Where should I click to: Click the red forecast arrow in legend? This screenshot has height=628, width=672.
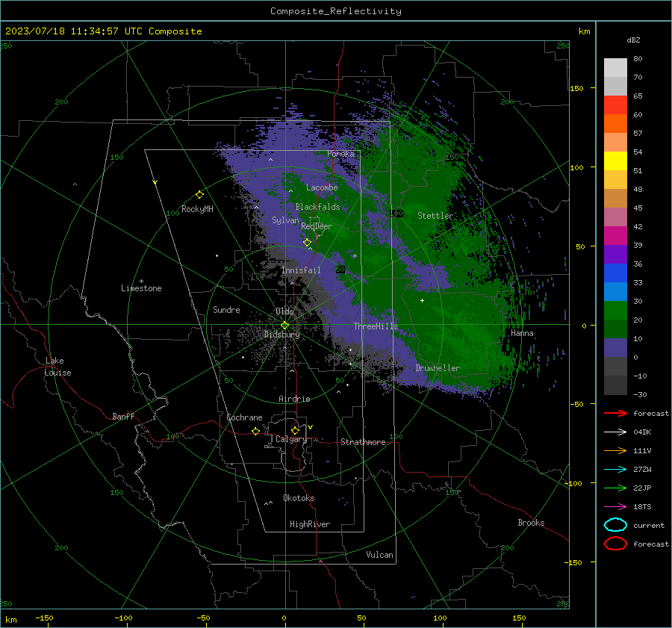615,413
